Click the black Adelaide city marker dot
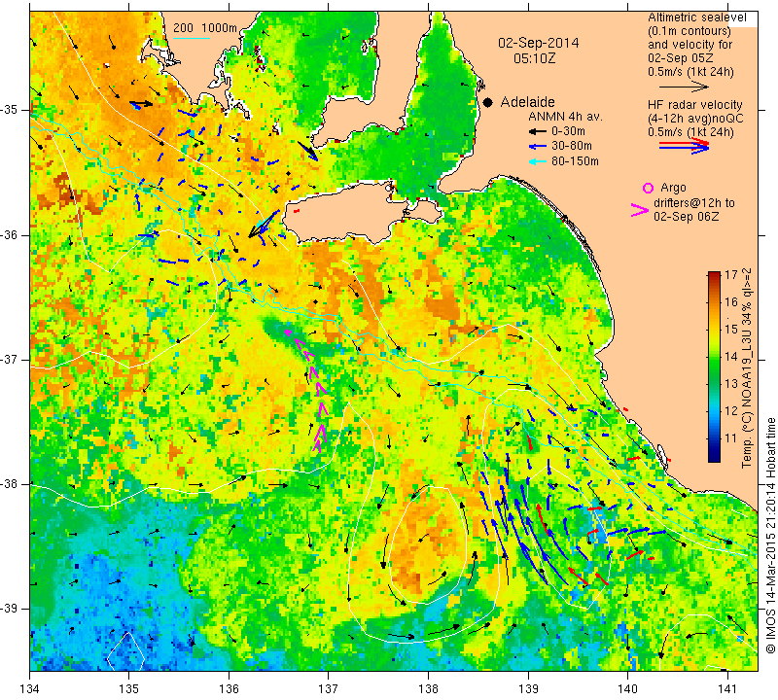 pyautogui.click(x=488, y=102)
